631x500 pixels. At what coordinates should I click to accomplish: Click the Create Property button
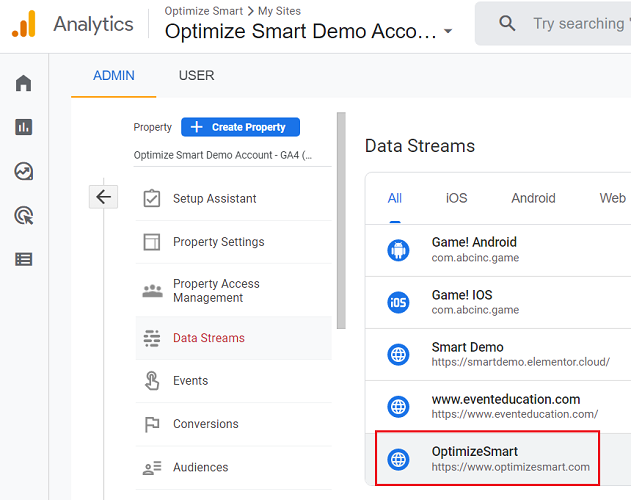coord(240,127)
